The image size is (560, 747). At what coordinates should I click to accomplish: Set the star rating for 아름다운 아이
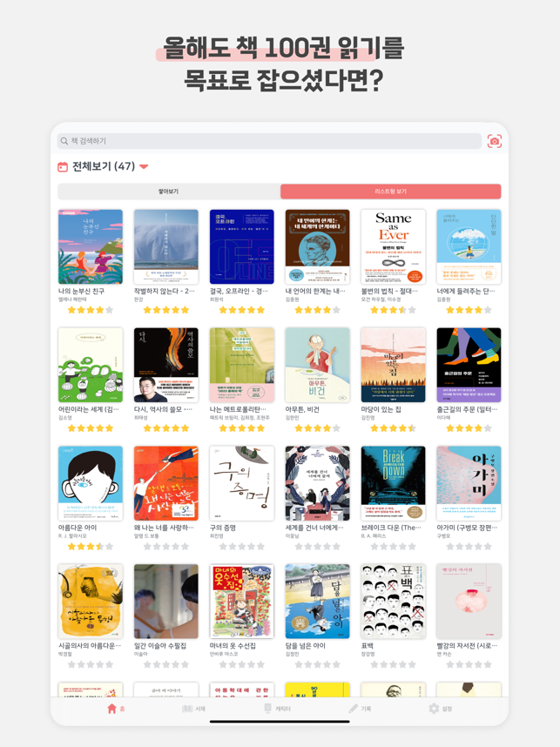point(90,547)
